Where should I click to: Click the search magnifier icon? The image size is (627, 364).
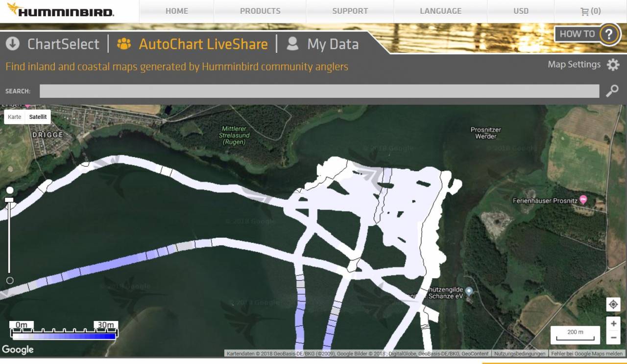click(x=612, y=91)
